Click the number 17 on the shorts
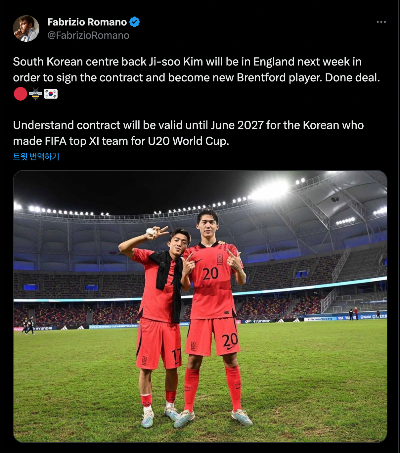Viewport: 400px width, 453px height. coord(177,356)
